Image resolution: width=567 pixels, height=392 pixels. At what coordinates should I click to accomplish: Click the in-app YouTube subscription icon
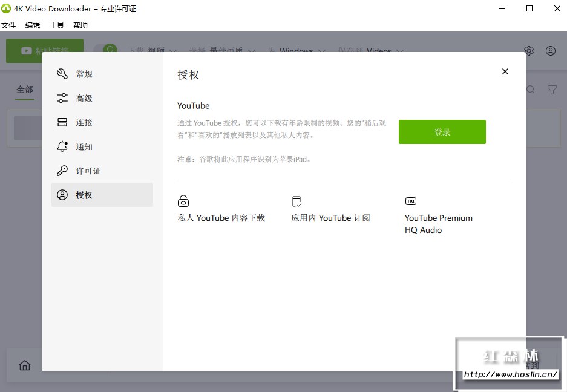297,201
